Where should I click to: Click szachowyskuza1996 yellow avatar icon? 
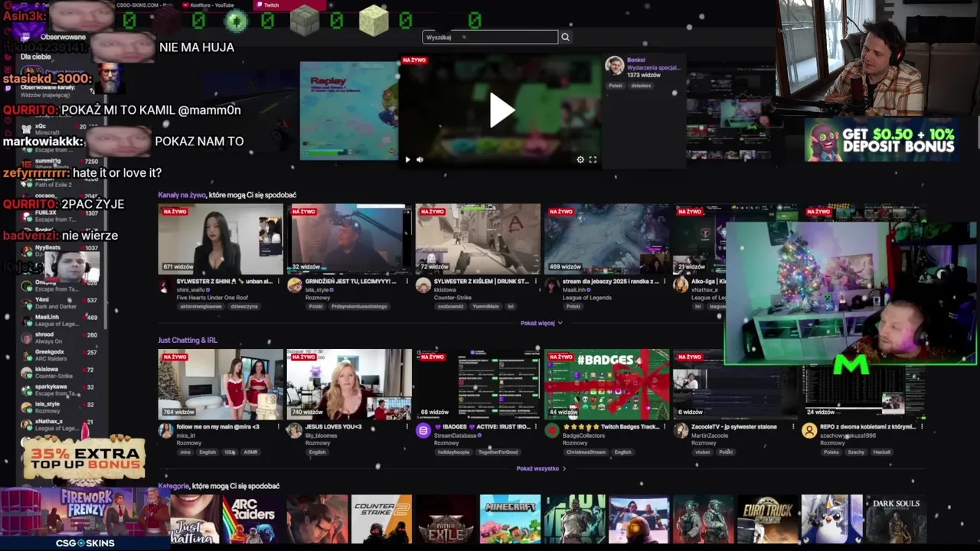[x=809, y=431]
